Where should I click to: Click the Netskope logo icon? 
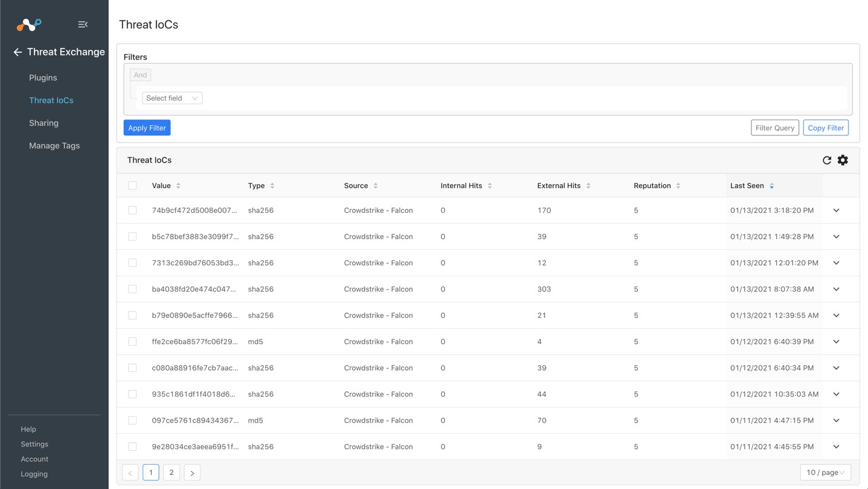(29, 24)
